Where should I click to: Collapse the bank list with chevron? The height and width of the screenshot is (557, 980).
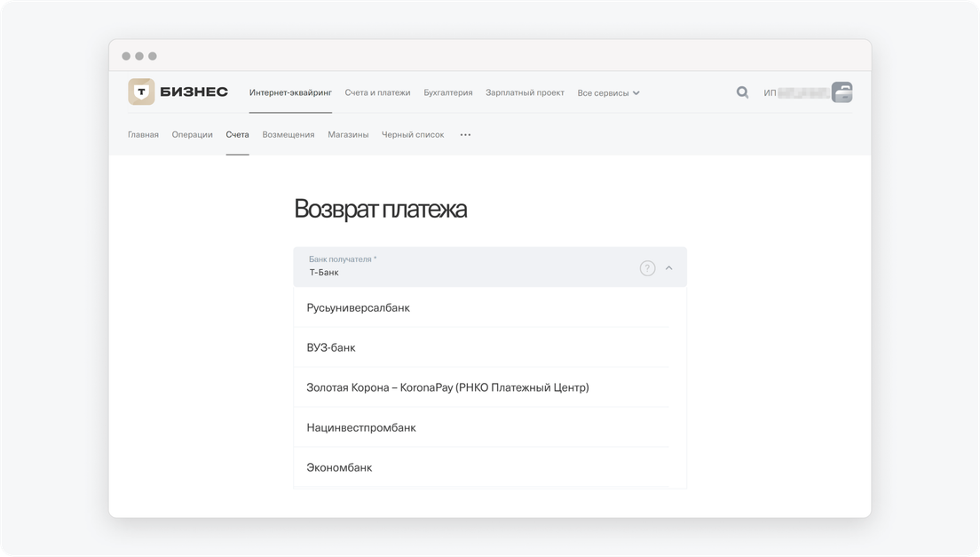668,268
